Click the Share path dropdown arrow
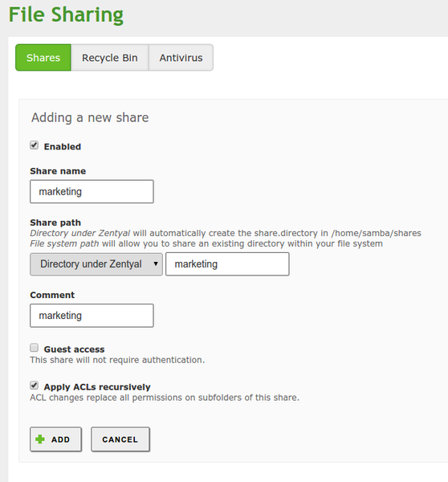Viewport: 448px width, 482px height. point(156,263)
